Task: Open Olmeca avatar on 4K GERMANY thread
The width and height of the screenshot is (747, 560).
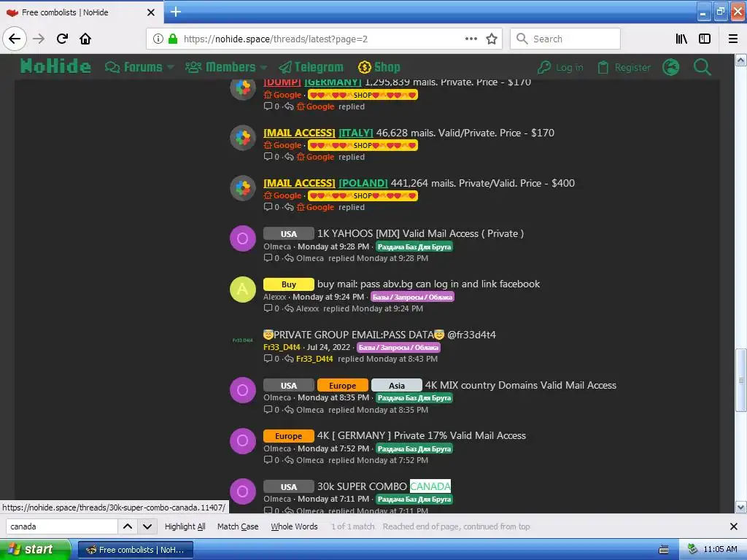Action: click(243, 441)
